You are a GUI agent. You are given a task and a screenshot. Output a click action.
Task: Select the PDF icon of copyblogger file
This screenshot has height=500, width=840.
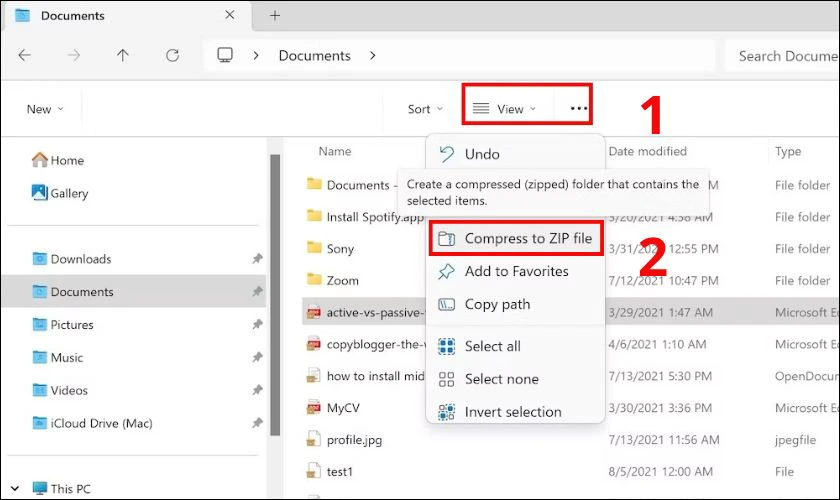[313, 344]
